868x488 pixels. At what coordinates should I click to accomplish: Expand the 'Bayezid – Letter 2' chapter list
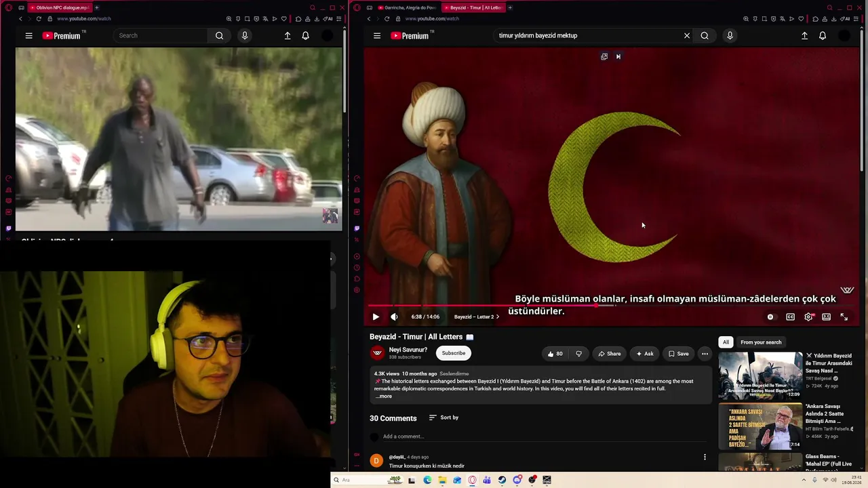pos(477,317)
